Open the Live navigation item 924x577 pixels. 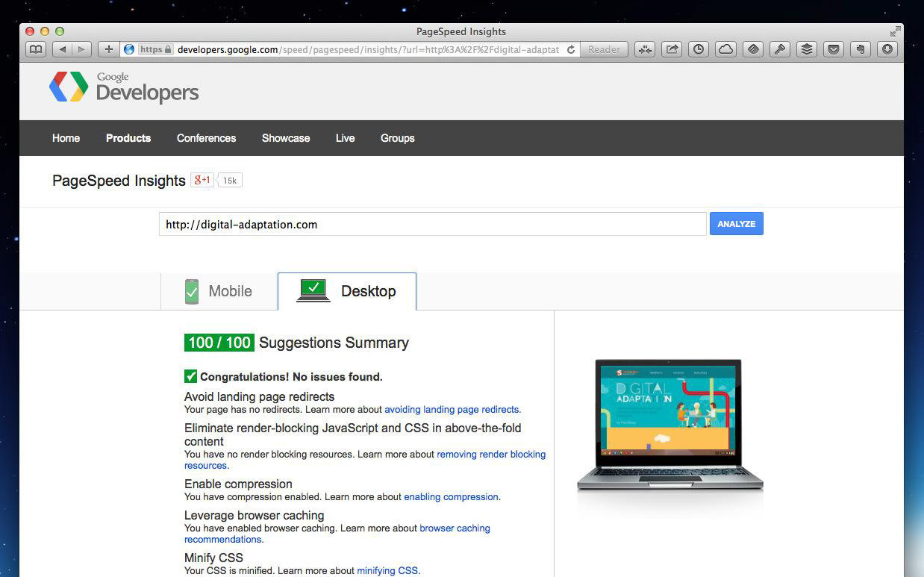[345, 138]
